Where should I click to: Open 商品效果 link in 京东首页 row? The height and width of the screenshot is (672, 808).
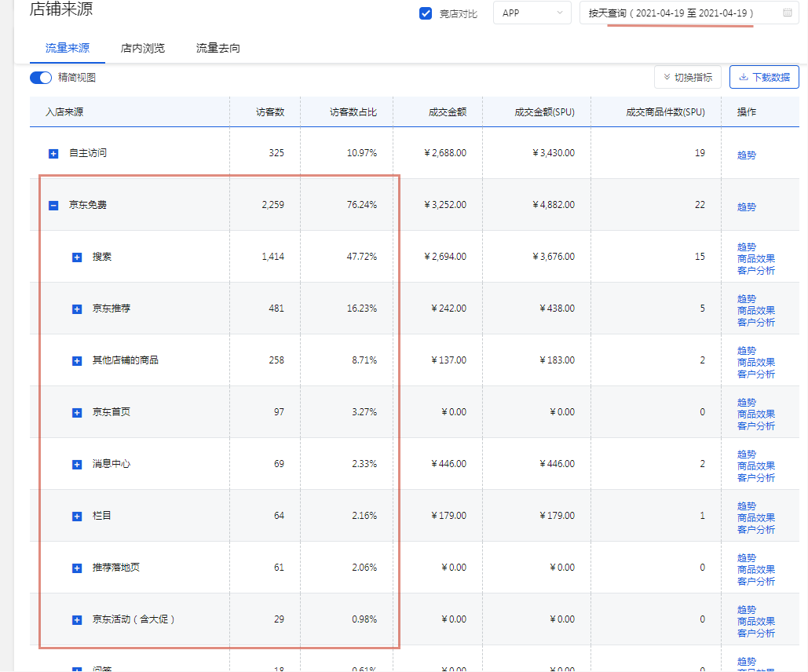point(756,415)
